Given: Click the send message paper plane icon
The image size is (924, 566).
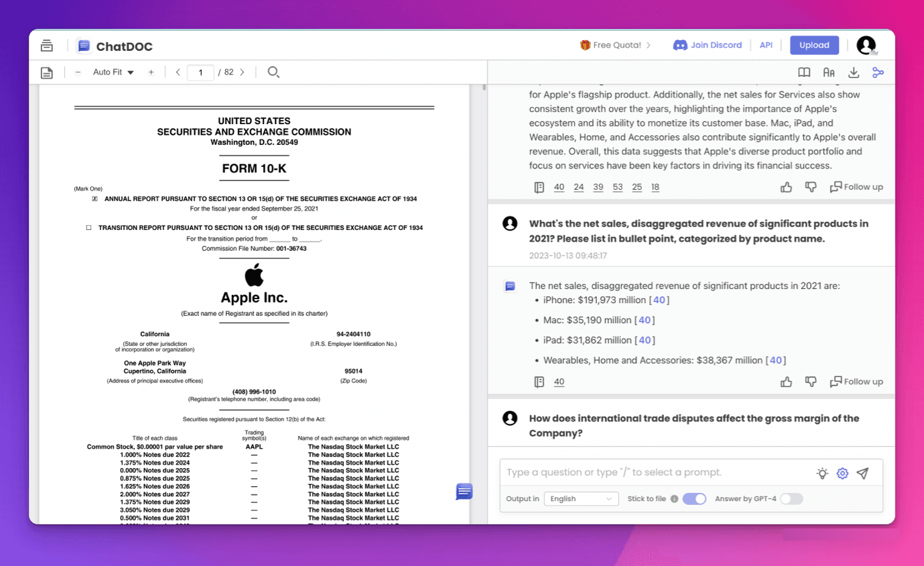Looking at the screenshot, I should point(862,473).
